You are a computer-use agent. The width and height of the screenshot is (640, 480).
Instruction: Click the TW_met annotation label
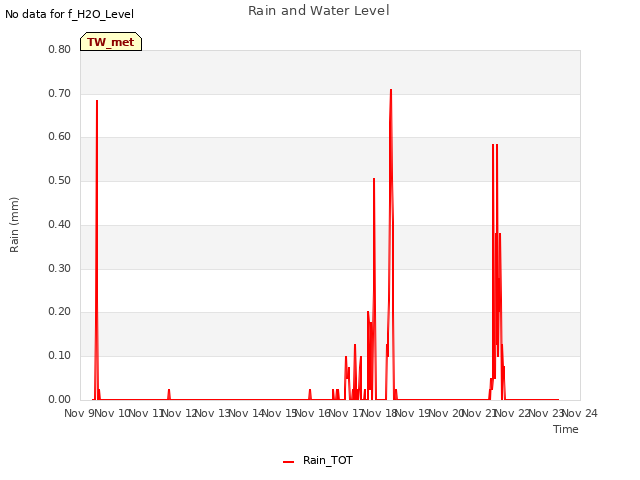[x=111, y=42]
